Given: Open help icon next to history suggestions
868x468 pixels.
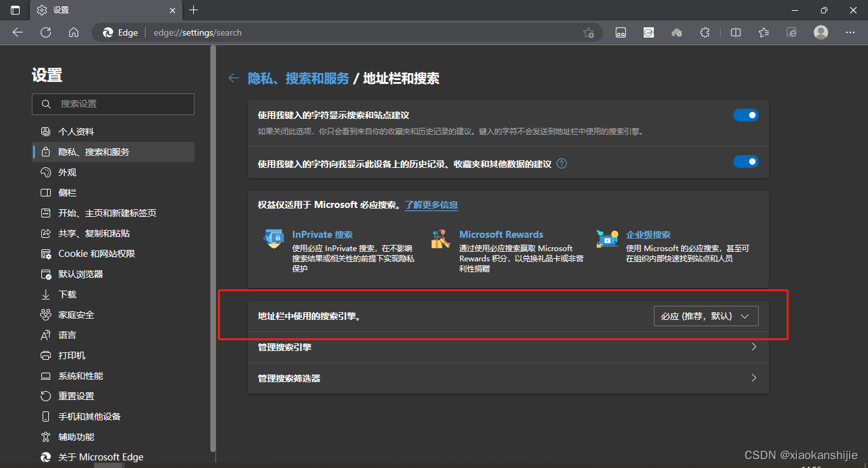Looking at the screenshot, I should click(x=562, y=163).
